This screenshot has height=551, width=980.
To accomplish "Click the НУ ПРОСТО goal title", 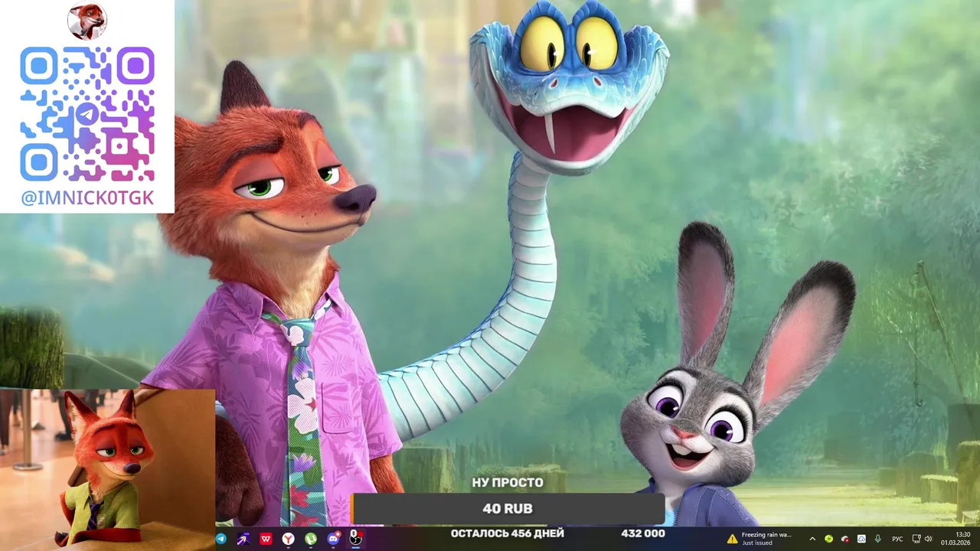I will 508,483.
